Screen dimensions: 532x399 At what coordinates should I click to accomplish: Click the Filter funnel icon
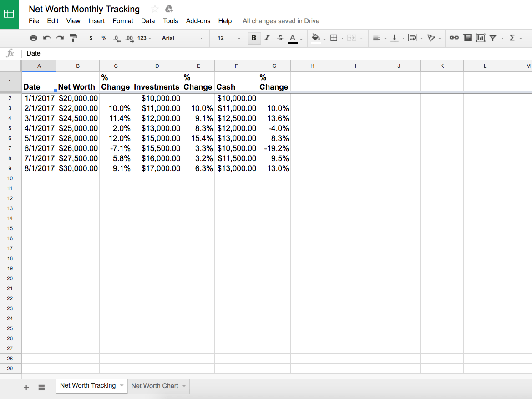click(493, 38)
